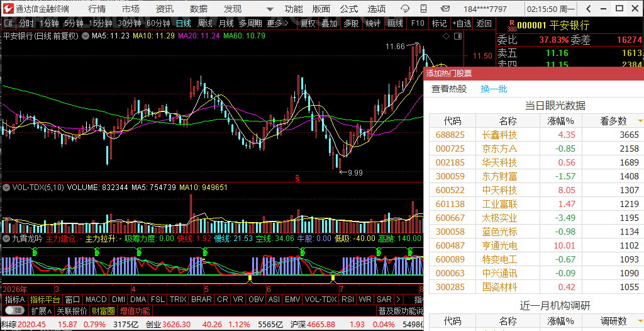The width and height of the screenshot is (644, 331).
Task: Click 换一批 to refresh hot stocks
Action: [494, 89]
